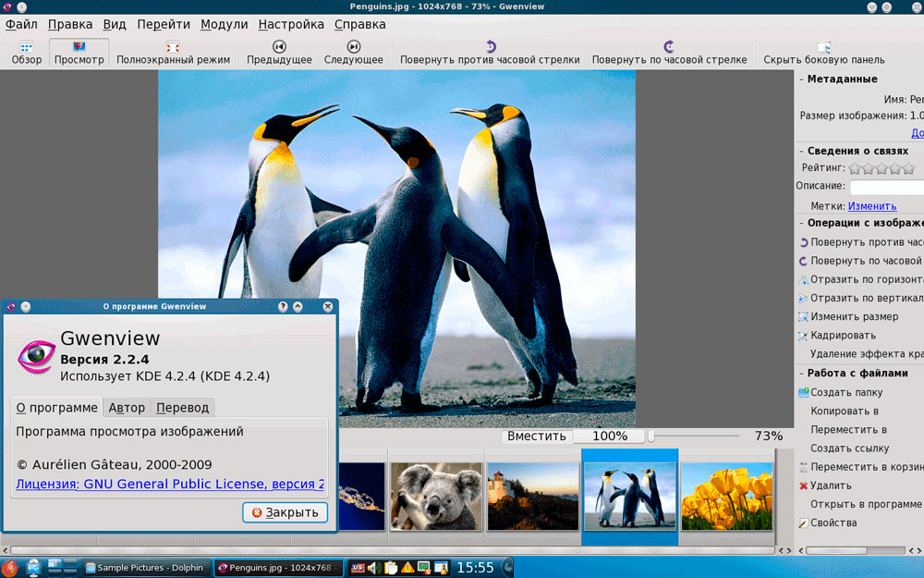Open the Модули menu

click(224, 24)
